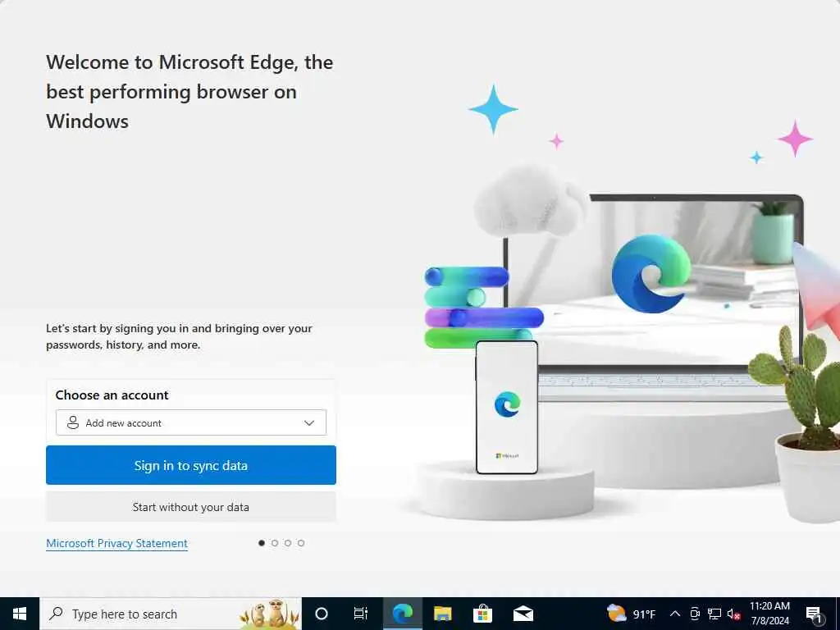This screenshot has width=840, height=630.
Task: Select the third page indicator dot
Action: pyautogui.click(x=288, y=543)
